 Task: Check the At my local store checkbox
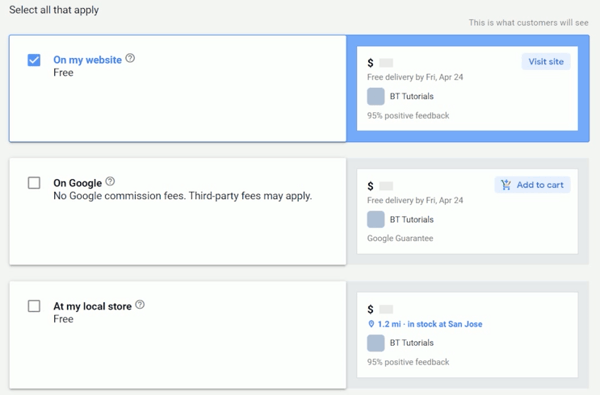34,306
